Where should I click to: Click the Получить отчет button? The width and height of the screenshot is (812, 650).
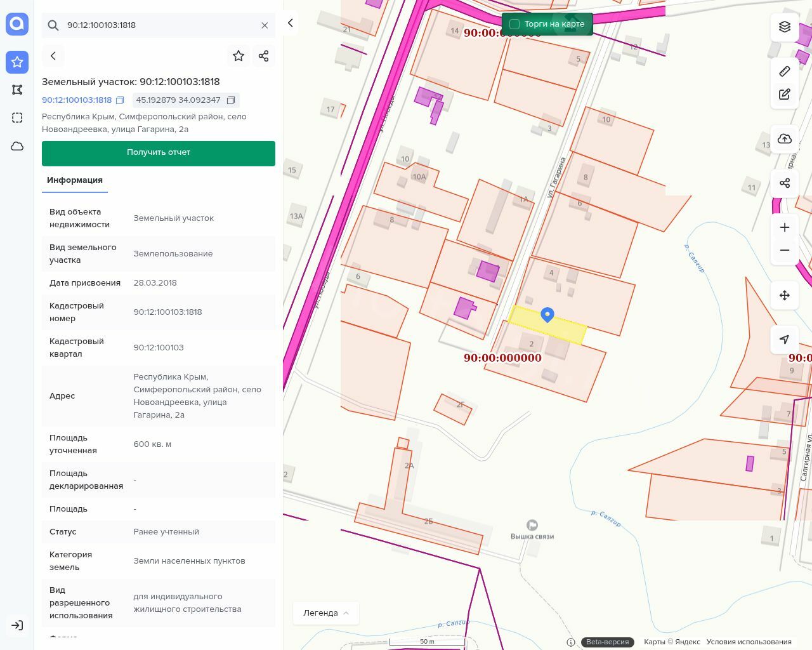(159, 153)
